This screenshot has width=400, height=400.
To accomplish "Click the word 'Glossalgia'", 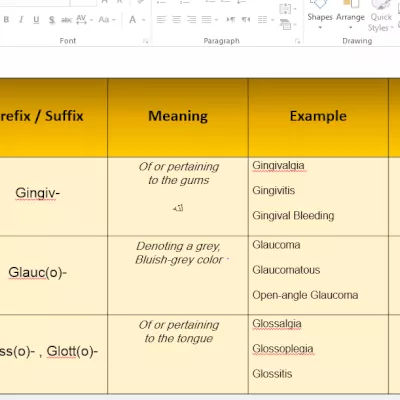I will pos(277,324).
